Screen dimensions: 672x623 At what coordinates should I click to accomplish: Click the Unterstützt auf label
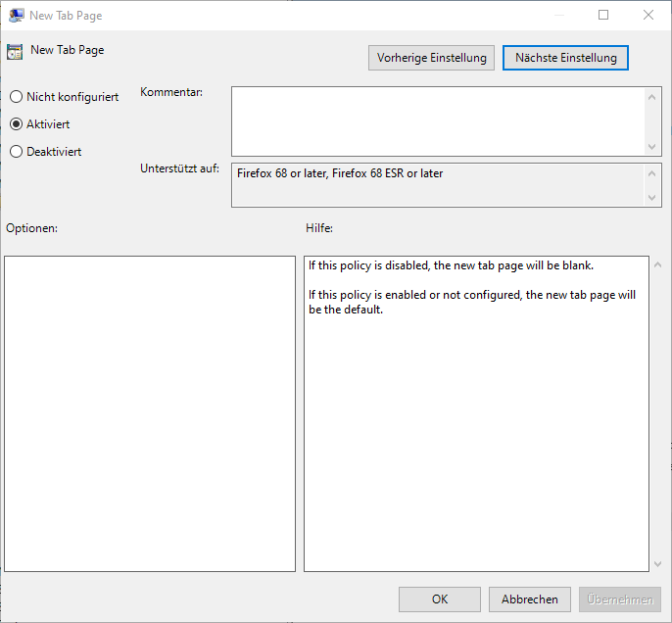point(179,168)
